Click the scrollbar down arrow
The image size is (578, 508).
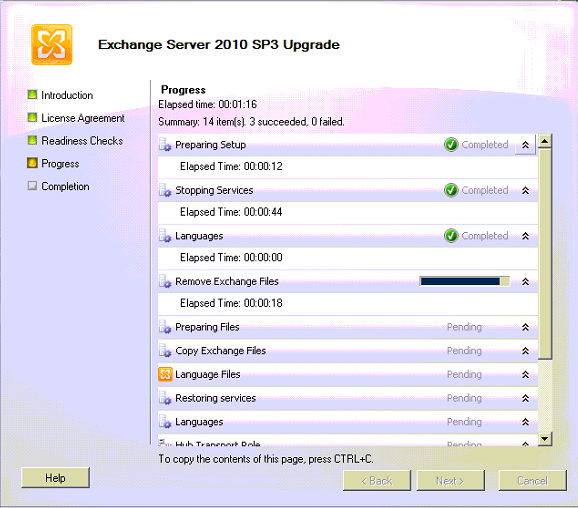[545, 439]
